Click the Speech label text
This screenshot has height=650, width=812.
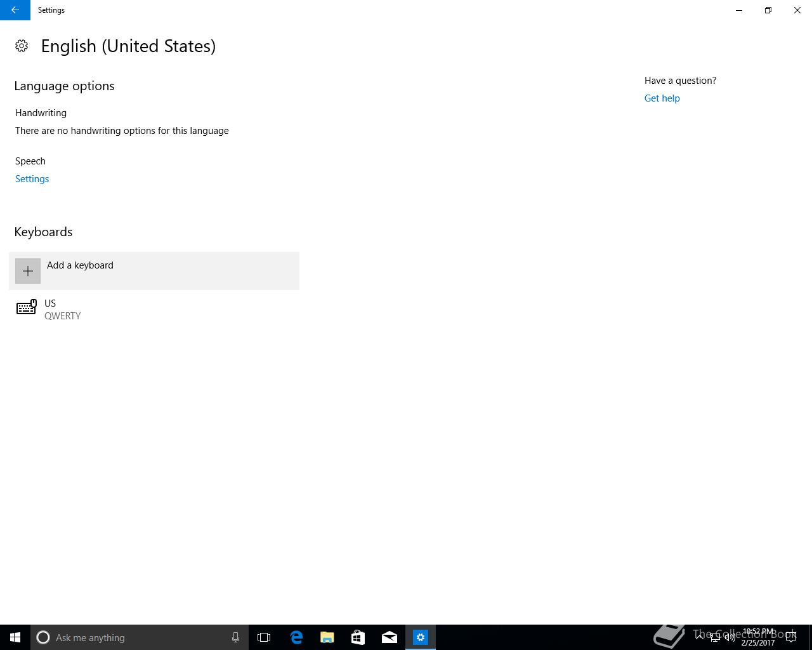click(x=30, y=161)
